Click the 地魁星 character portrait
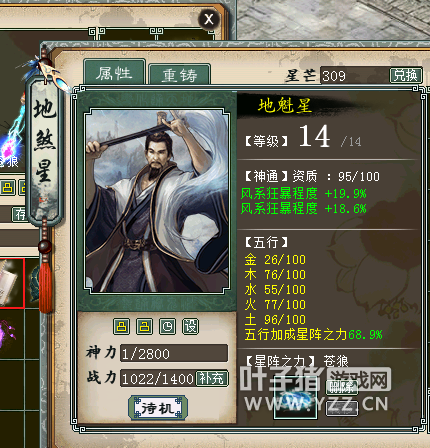 pos(157,201)
